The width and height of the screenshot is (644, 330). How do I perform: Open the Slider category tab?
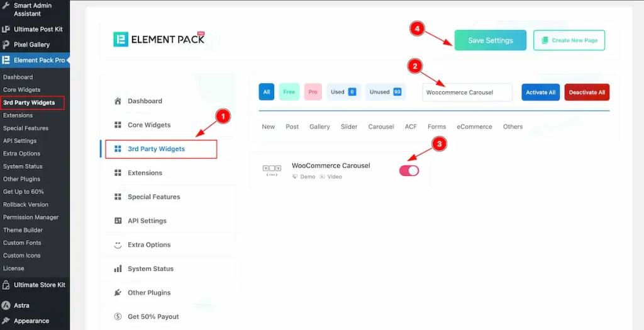(x=349, y=127)
